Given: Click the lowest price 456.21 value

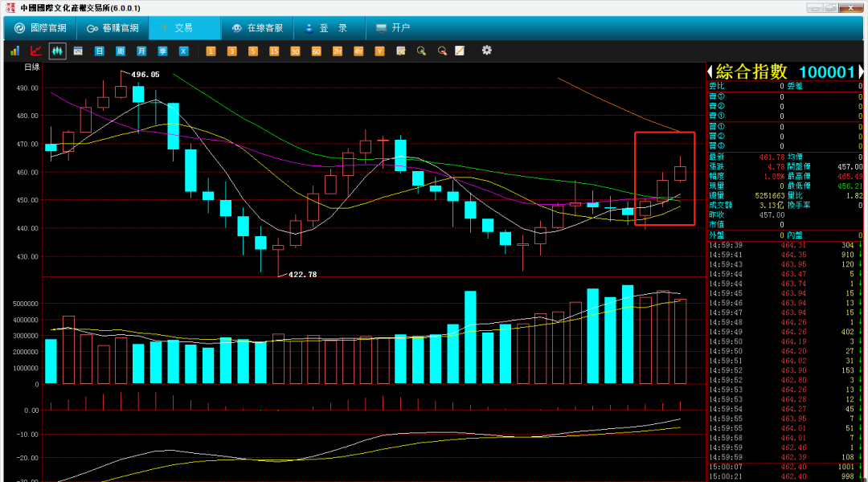Looking at the screenshot, I should pos(849,186).
